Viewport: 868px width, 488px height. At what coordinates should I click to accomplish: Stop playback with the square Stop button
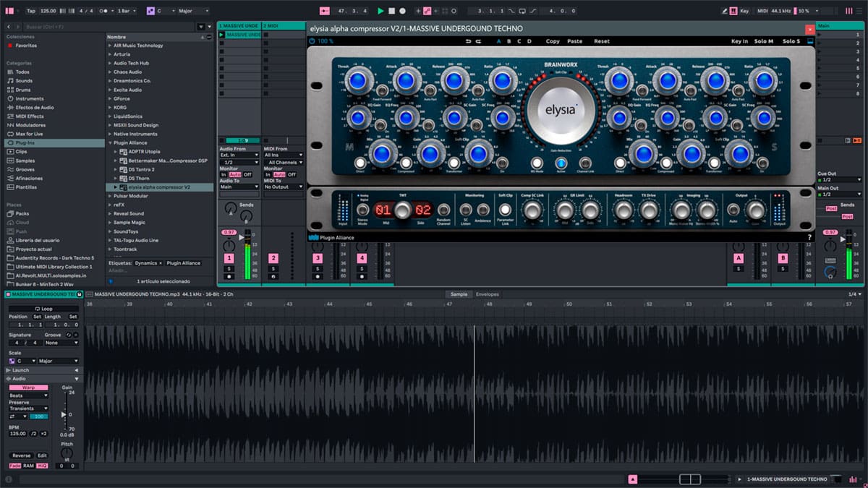[x=391, y=11]
